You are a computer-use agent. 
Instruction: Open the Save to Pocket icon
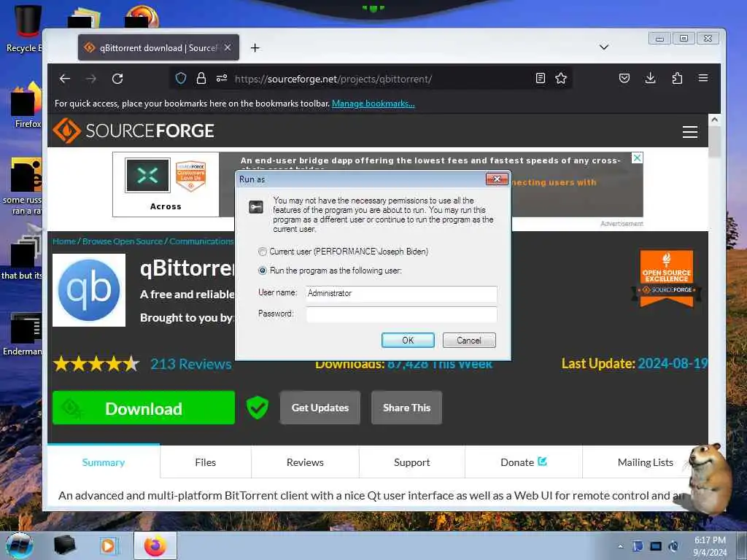[624, 78]
